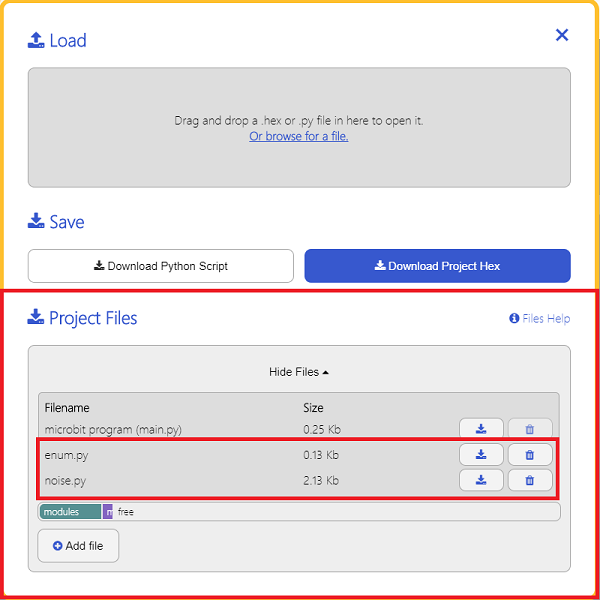Click the Filename column header
Screen dimensions: 600x600
(x=67, y=408)
